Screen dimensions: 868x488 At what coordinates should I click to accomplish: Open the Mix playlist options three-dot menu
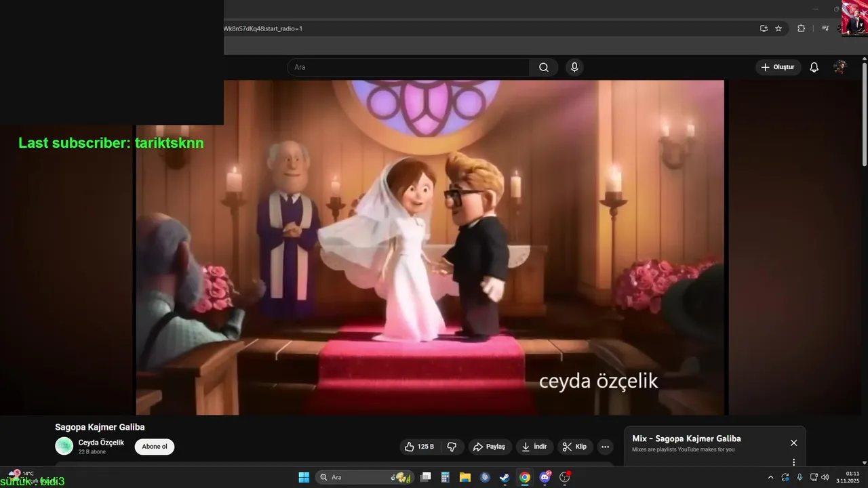coord(793,462)
